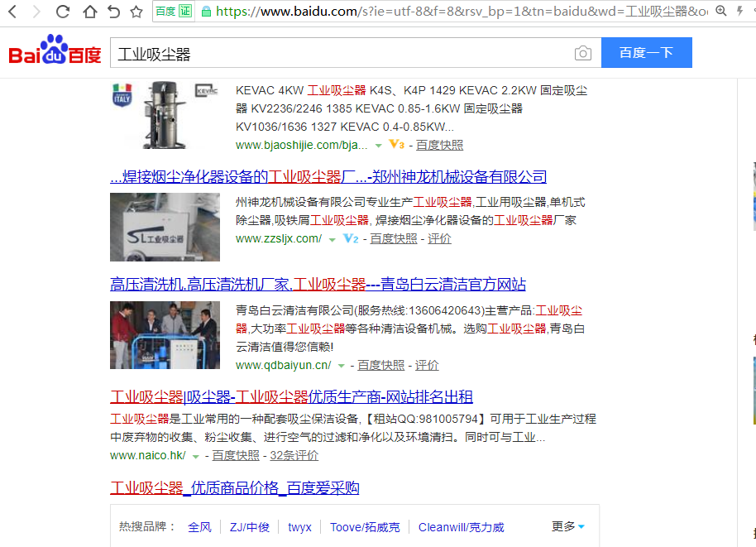Select the Cleanwill/克力威 brand tab
The image size is (756, 547).
coord(461,527)
